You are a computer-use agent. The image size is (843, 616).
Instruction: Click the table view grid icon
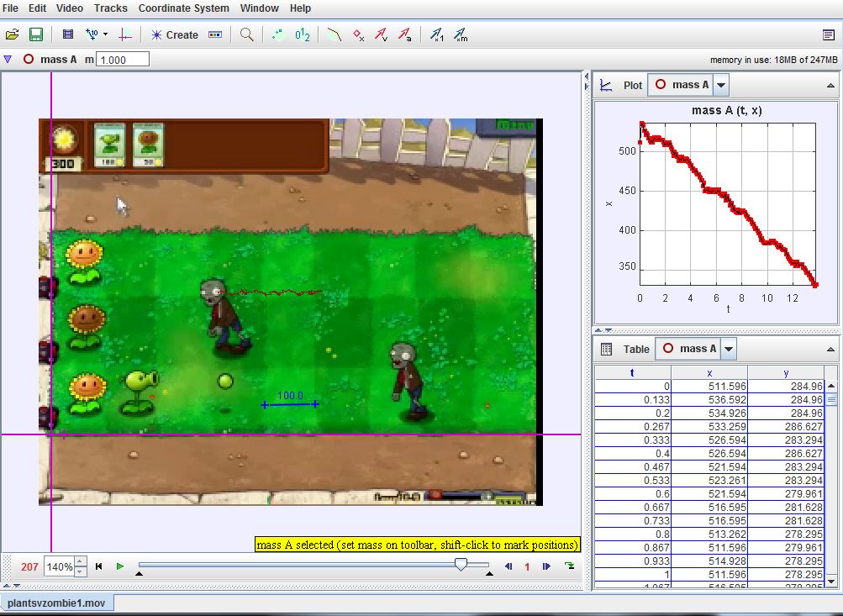[x=606, y=350]
